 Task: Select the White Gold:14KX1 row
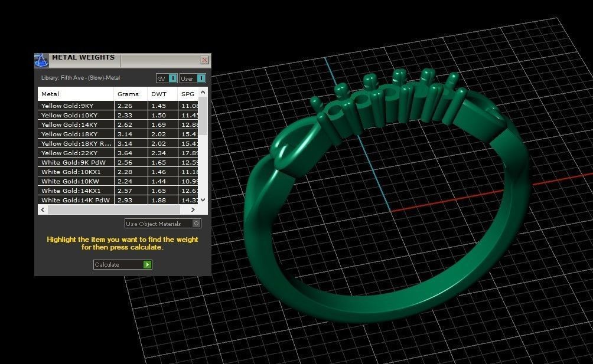[x=118, y=191]
